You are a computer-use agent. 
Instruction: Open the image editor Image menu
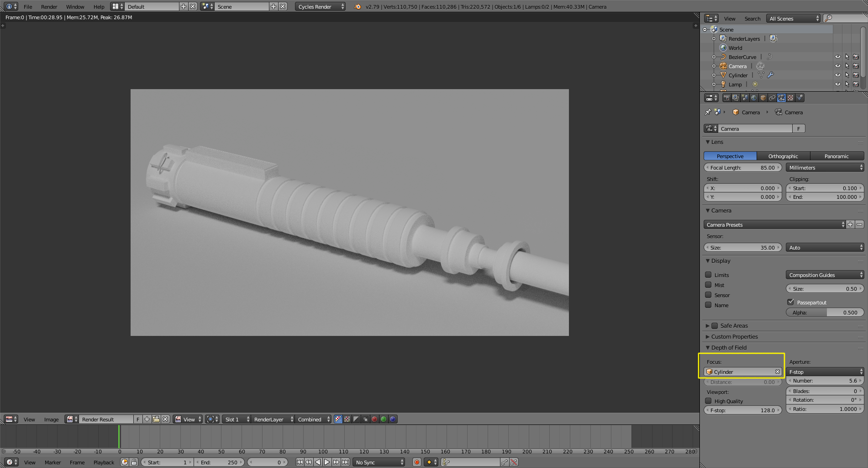(x=51, y=419)
